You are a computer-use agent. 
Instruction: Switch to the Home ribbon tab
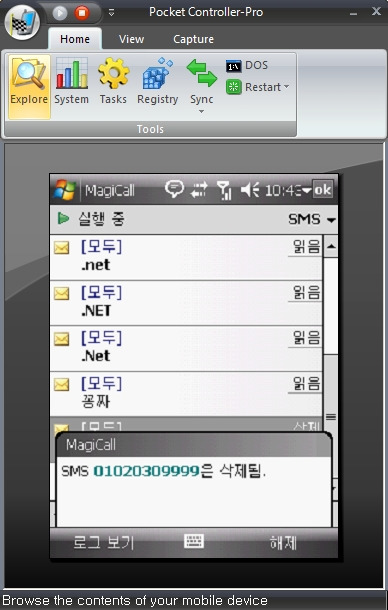point(75,39)
